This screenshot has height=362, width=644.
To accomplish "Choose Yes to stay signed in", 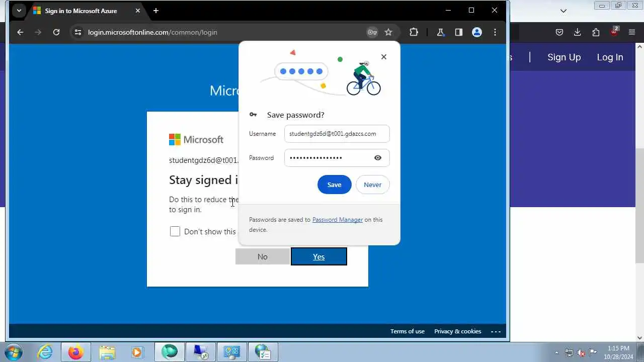I will (x=319, y=256).
